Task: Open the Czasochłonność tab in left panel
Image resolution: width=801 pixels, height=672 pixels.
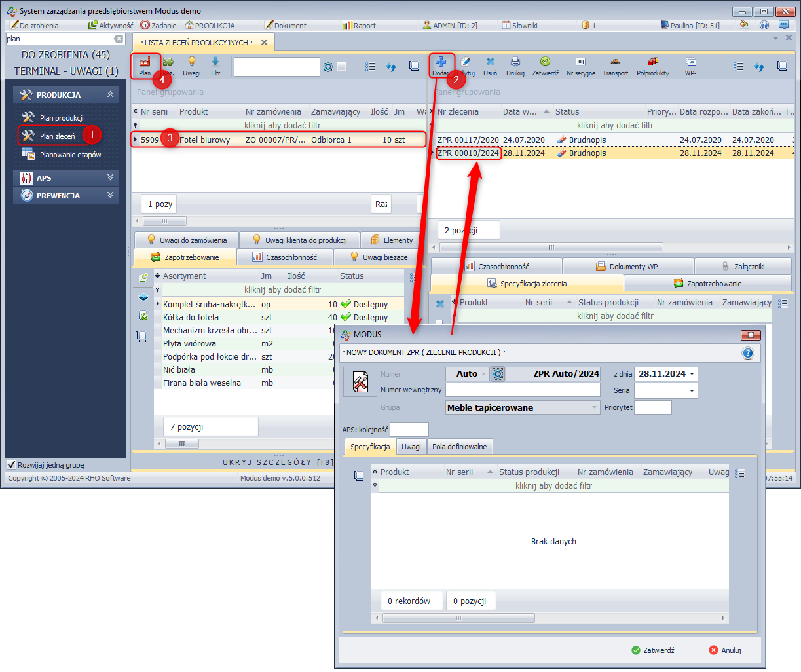Action: 284,257
